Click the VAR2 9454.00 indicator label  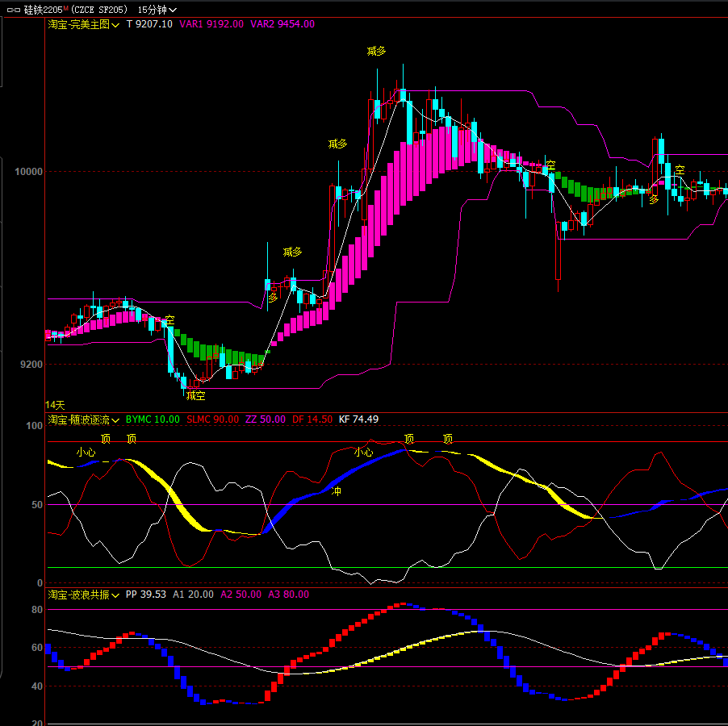tap(282, 24)
